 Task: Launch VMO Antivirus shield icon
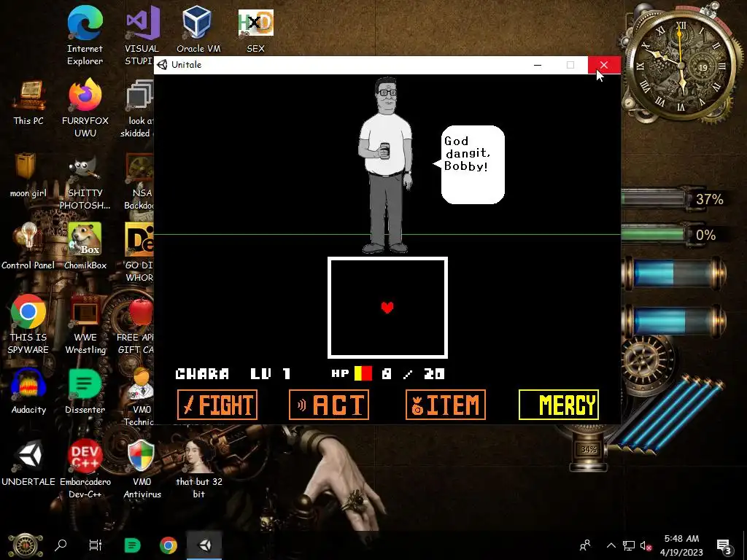pyautogui.click(x=142, y=469)
